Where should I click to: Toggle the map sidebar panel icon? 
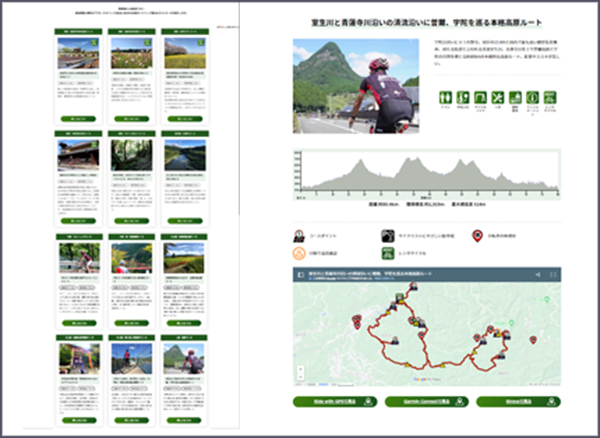pyautogui.click(x=300, y=276)
